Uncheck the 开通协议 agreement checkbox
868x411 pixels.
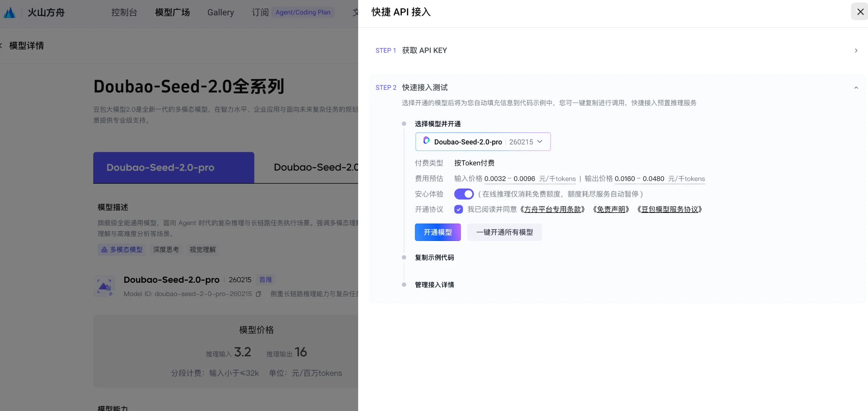(458, 210)
